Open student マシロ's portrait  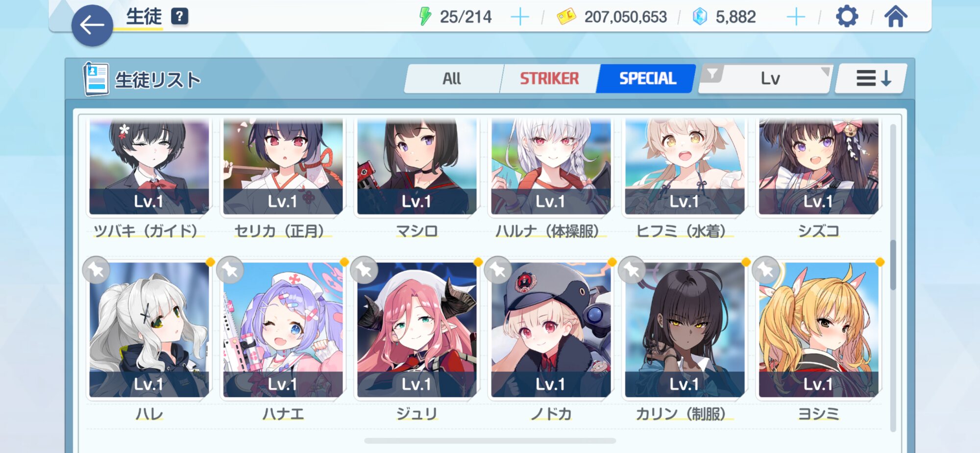pos(416,167)
